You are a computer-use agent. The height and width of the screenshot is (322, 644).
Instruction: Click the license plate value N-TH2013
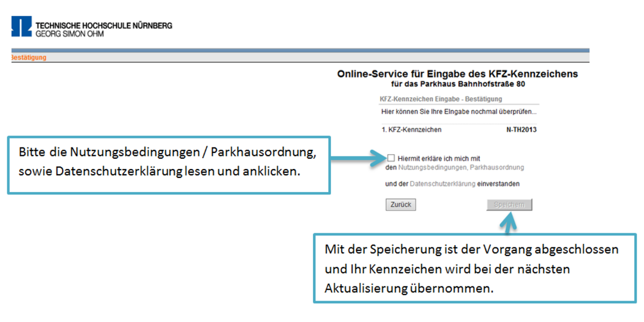click(521, 130)
